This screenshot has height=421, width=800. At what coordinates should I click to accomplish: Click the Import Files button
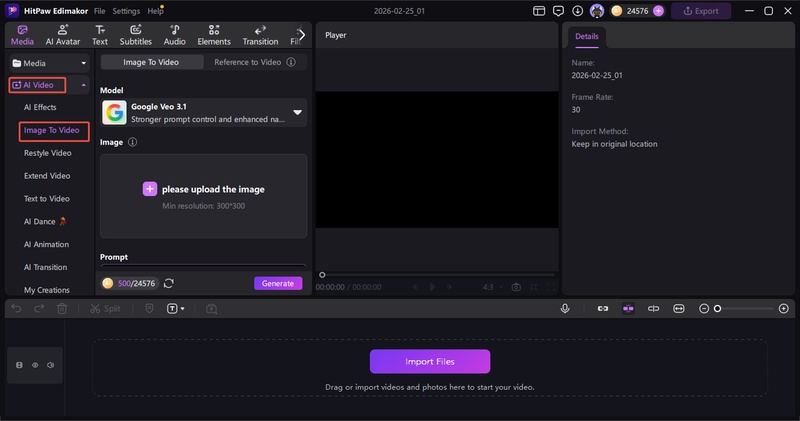pos(430,361)
